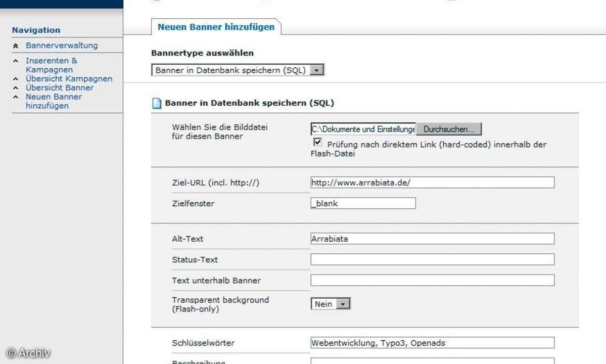This screenshot has height=364, width=606.
Task: Click the caret icon beside the sidebar's Neuen Banner hinzufügen
Action: coord(16,97)
